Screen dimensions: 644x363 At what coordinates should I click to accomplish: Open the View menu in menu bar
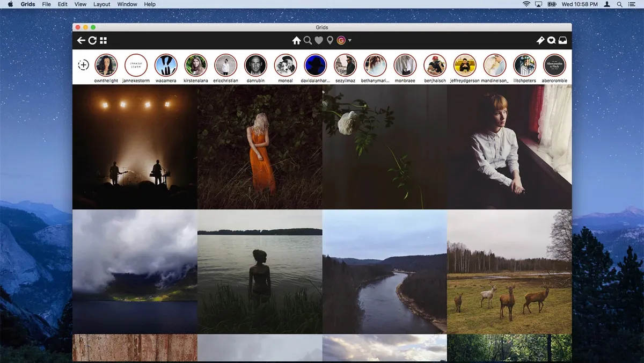click(x=80, y=4)
